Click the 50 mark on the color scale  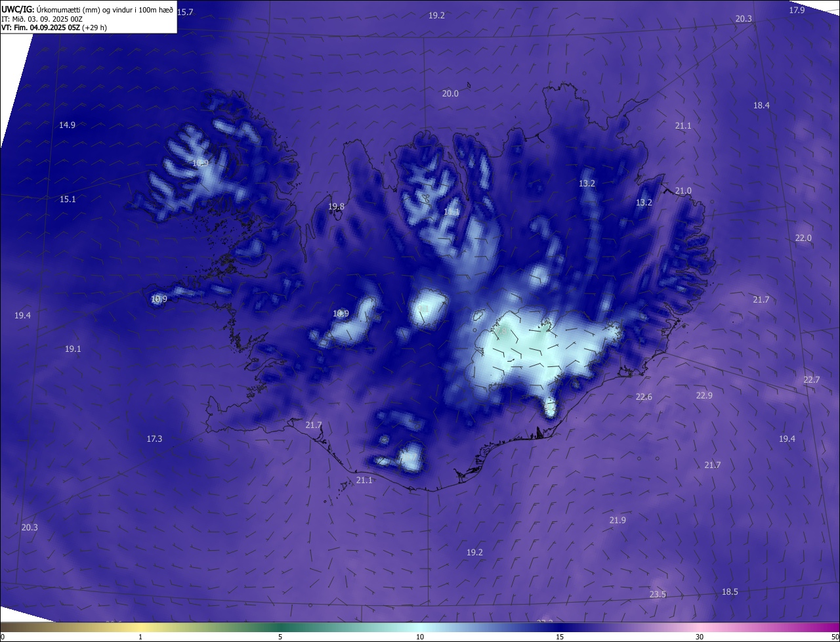835,637
